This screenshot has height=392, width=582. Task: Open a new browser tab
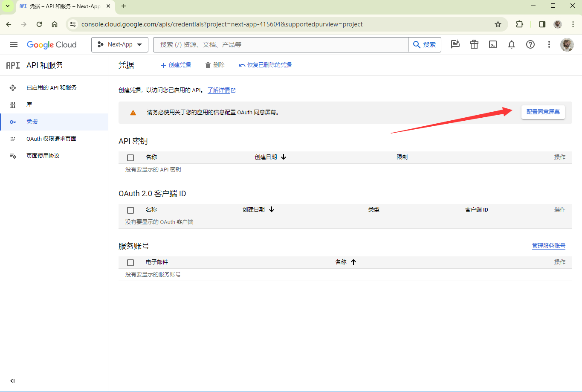(124, 6)
